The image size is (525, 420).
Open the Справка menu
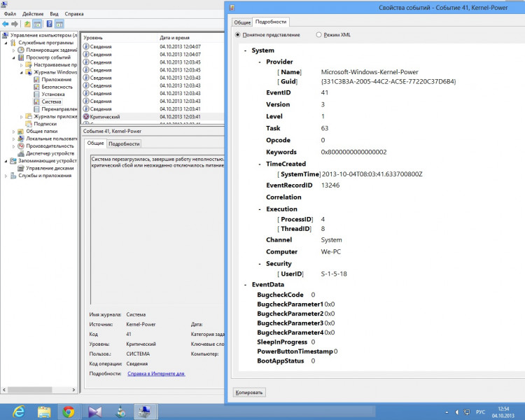coord(74,14)
